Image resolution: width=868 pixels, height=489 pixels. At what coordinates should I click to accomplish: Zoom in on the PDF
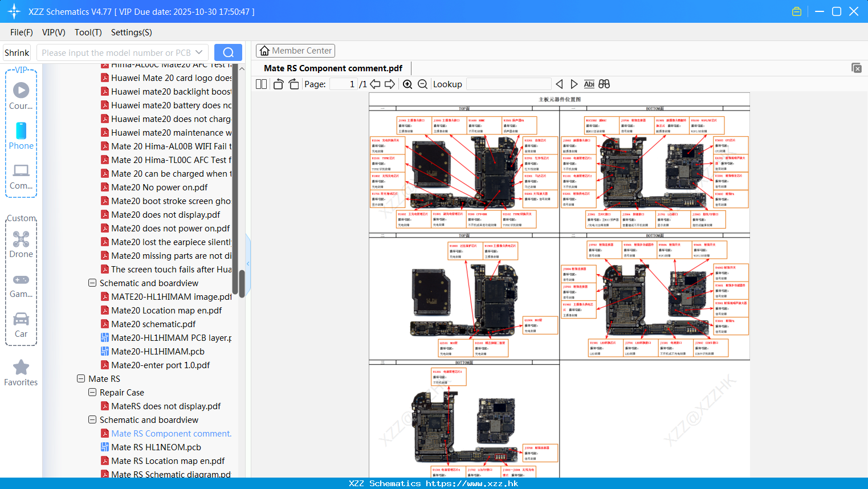point(407,84)
